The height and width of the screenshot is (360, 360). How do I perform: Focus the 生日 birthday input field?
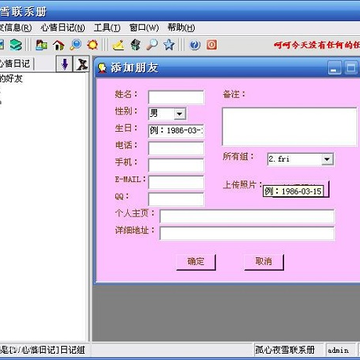176,131
